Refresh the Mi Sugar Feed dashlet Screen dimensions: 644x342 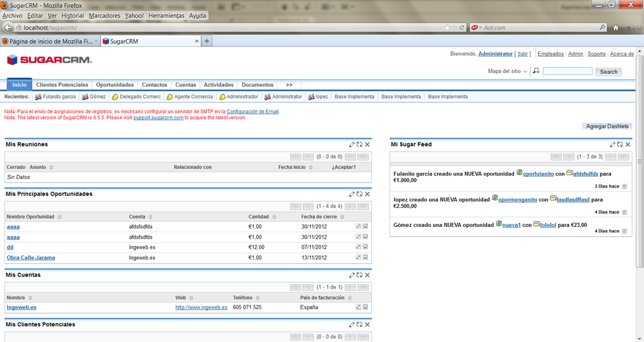click(620, 144)
